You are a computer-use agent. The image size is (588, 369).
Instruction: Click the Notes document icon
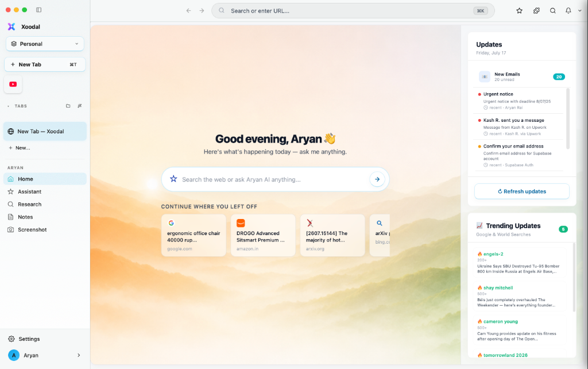coord(10,217)
